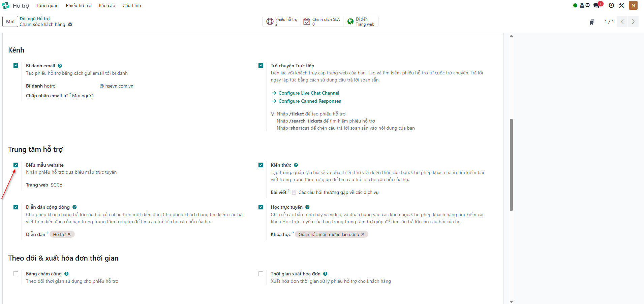Open the Hỗ trợ app home logo

coord(6,5)
